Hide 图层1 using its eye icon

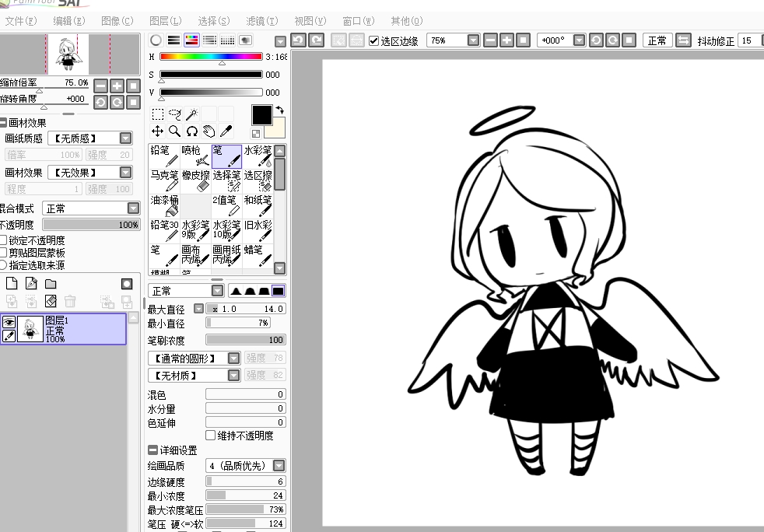click(x=9, y=321)
